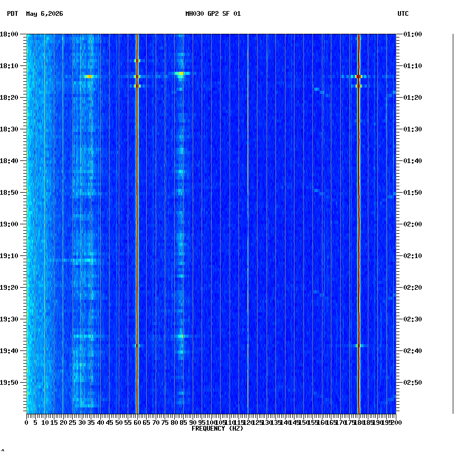Select the 01:50 right axis label
Screen dimensions: 476x456
click(413, 193)
